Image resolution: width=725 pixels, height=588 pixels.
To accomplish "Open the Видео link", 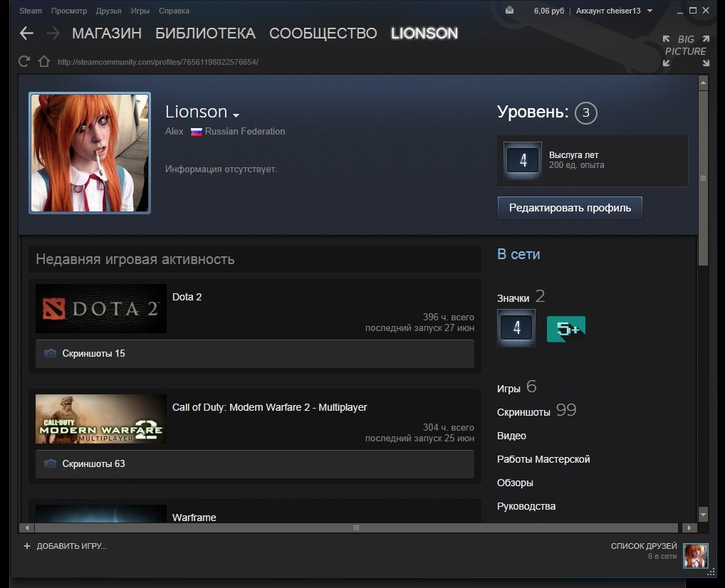I will point(511,436).
